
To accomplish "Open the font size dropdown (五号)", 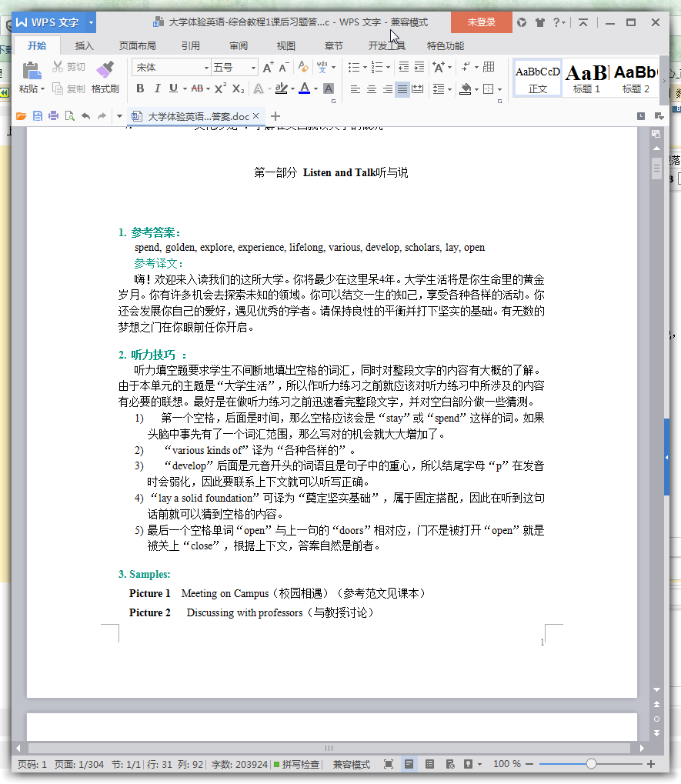I will (253, 68).
